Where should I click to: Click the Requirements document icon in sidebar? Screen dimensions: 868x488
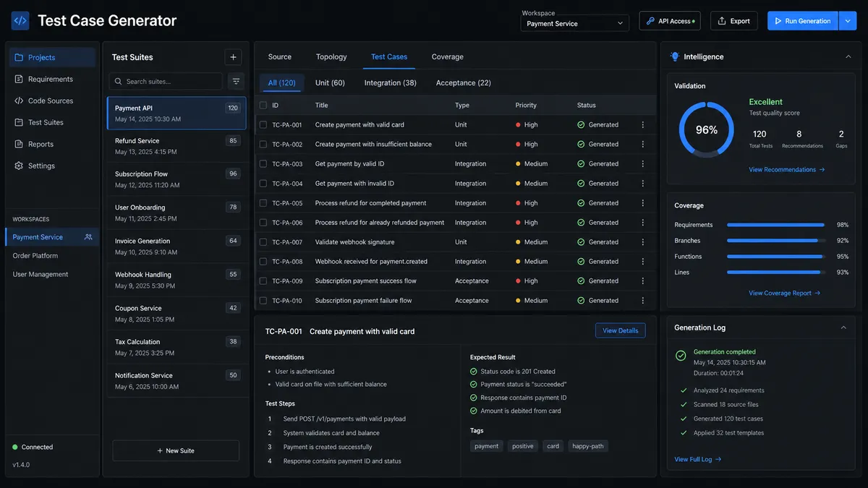pyautogui.click(x=19, y=79)
